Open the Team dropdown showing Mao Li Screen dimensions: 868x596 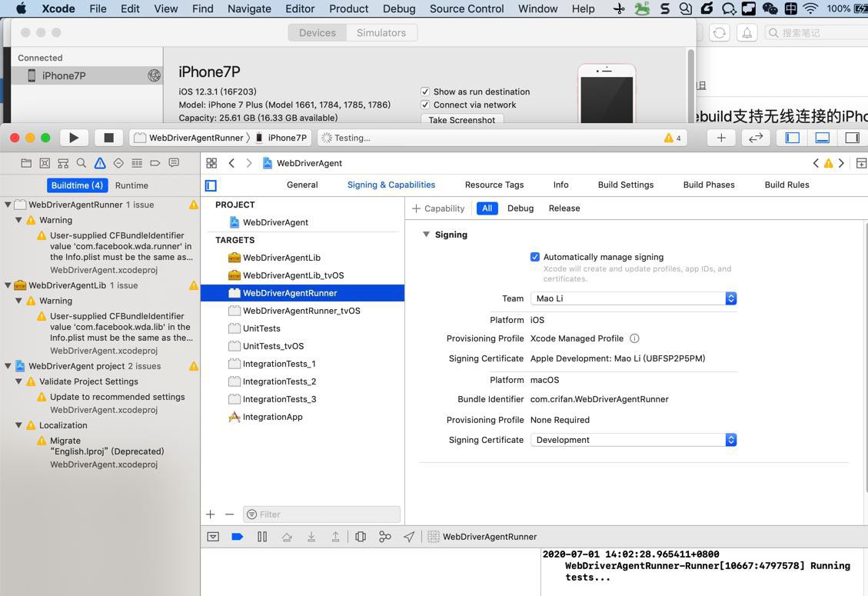coord(634,298)
